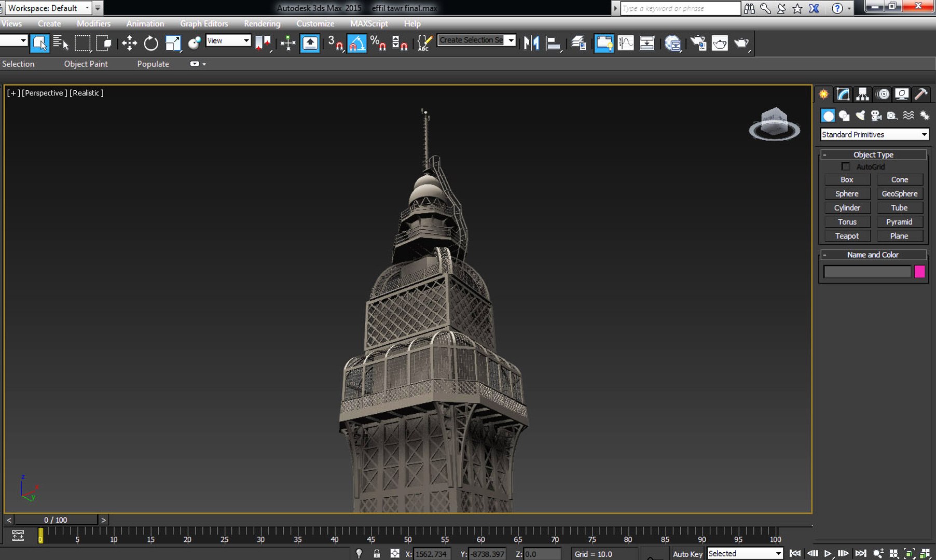Open the View reference coordinate dropdown
Screen dimensions: 936x560
coord(228,40)
